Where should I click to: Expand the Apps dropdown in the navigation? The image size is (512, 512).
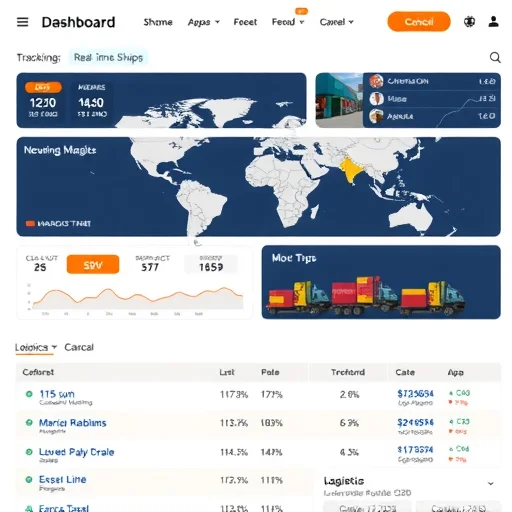click(x=204, y=22)
